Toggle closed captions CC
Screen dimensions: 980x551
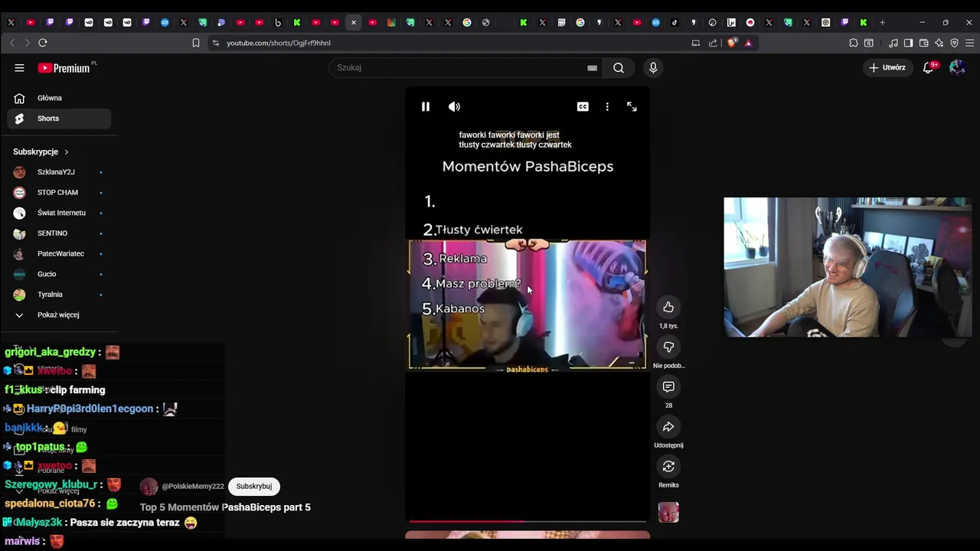pos(583,106)
